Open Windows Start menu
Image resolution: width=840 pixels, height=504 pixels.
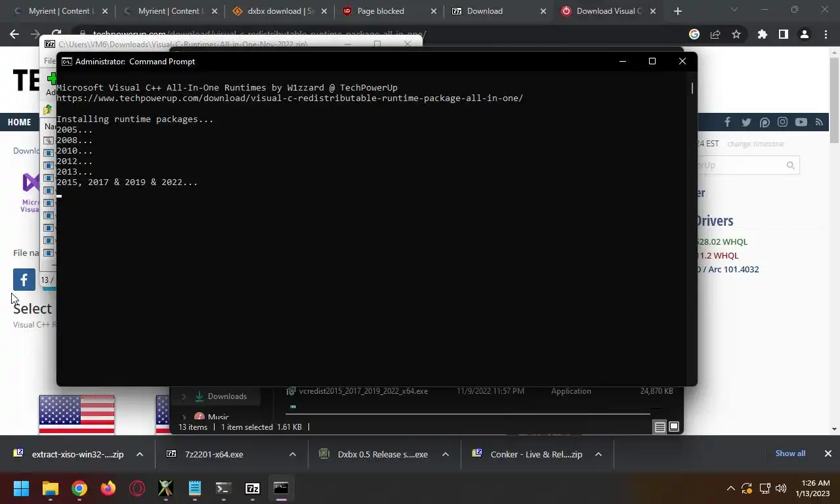pyautogui.click(x=21, y=488)
